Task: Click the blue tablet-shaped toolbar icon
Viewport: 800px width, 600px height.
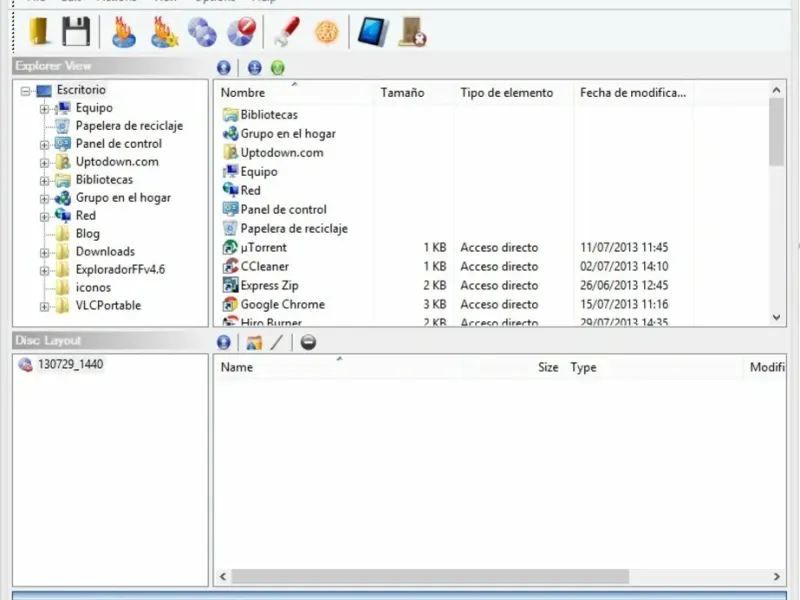Action: (x=373, y=32)
